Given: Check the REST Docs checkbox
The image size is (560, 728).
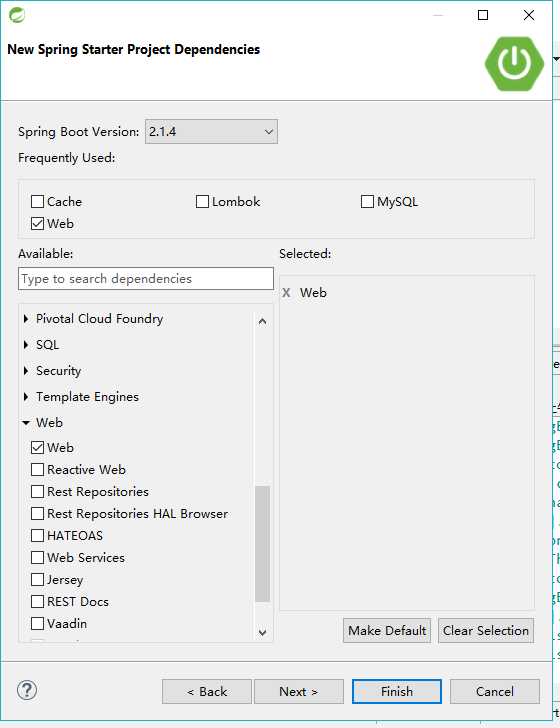Looking at the screenshot, I should pos(37,602).
